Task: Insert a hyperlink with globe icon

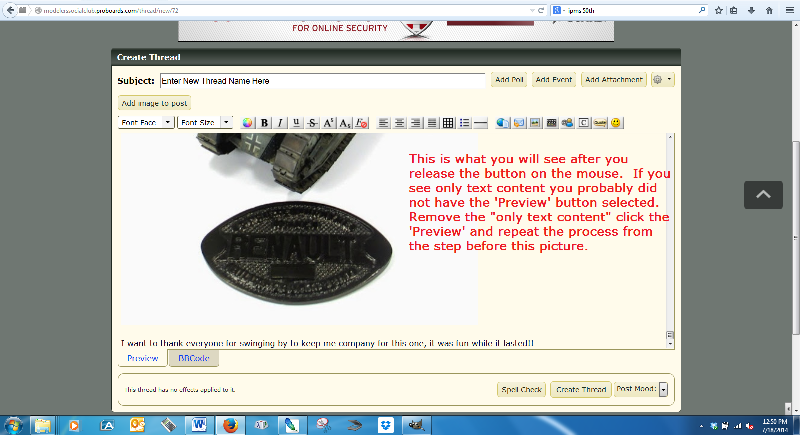Action: 503,123
